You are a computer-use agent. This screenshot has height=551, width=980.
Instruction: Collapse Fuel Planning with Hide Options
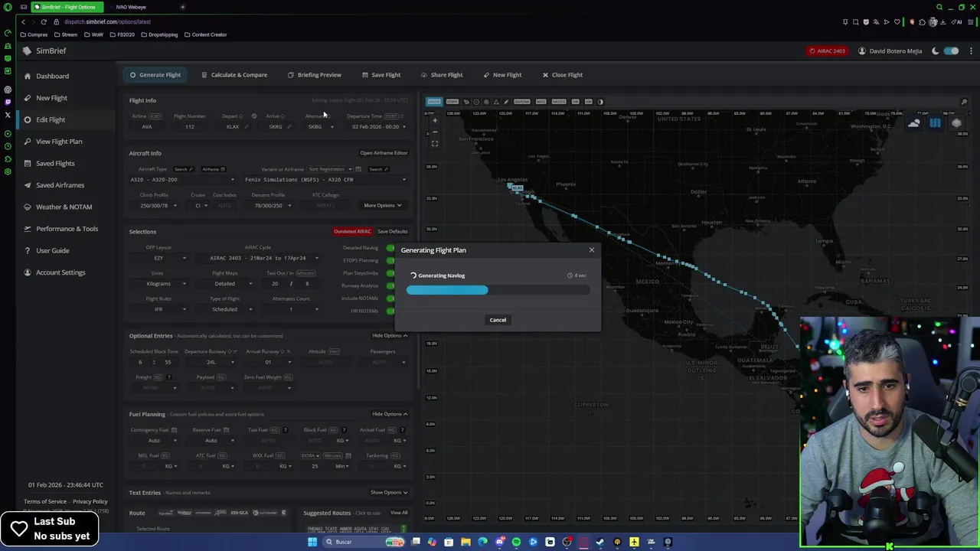pyautogui.click(x=389, y=414)
